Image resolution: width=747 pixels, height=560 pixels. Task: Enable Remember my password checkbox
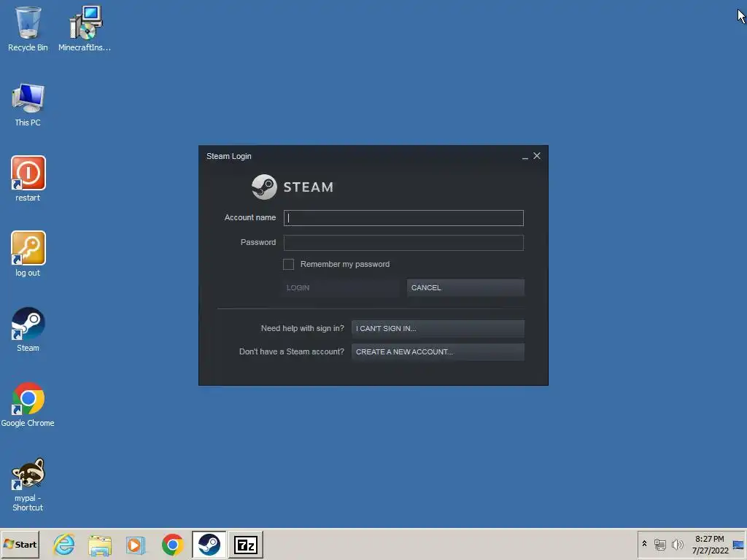[288, 264]
